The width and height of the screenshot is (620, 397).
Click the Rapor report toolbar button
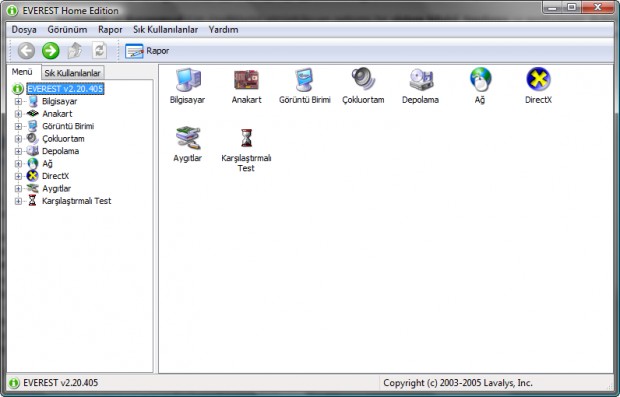tap(147, 51)
